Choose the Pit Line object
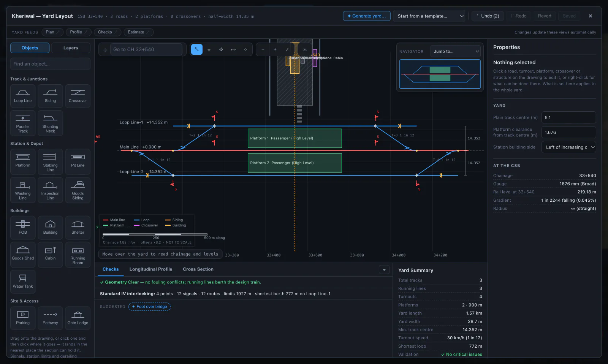Viewport: 608px width, 364px height. coord(78,161)
